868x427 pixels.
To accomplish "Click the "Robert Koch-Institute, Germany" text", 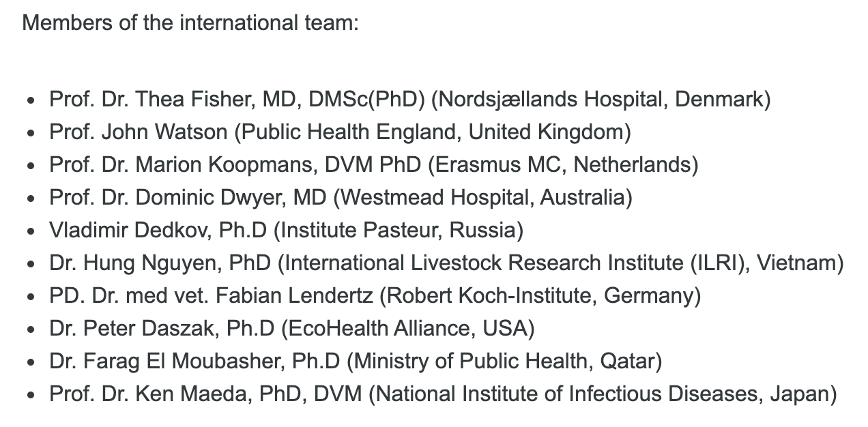I will coord(540,296).
